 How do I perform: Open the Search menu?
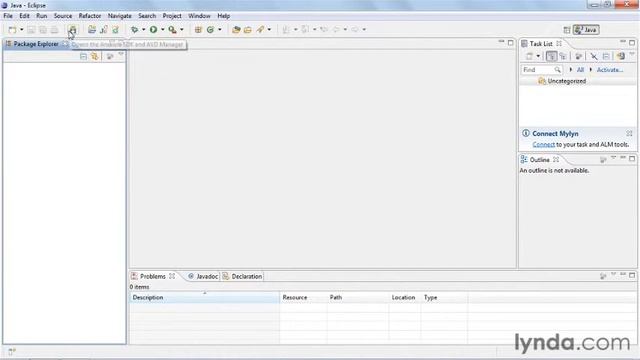point(147,16)
